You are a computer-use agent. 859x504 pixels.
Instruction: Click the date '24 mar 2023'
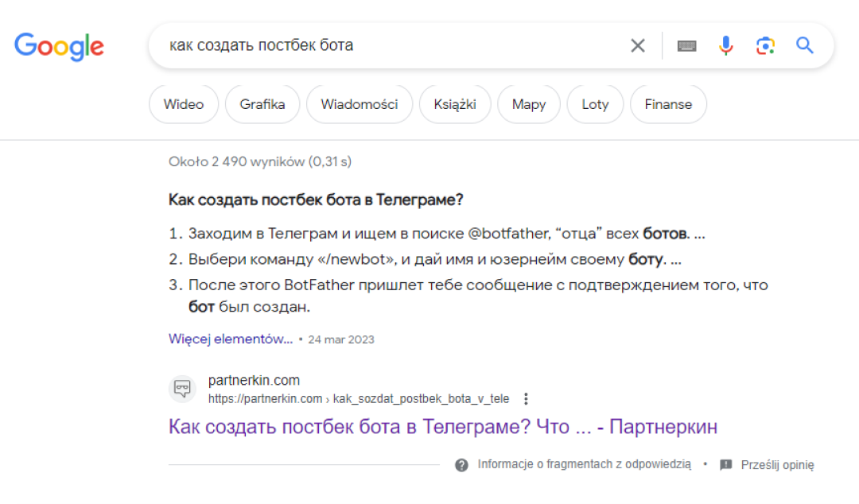click(x=340, y=339)
